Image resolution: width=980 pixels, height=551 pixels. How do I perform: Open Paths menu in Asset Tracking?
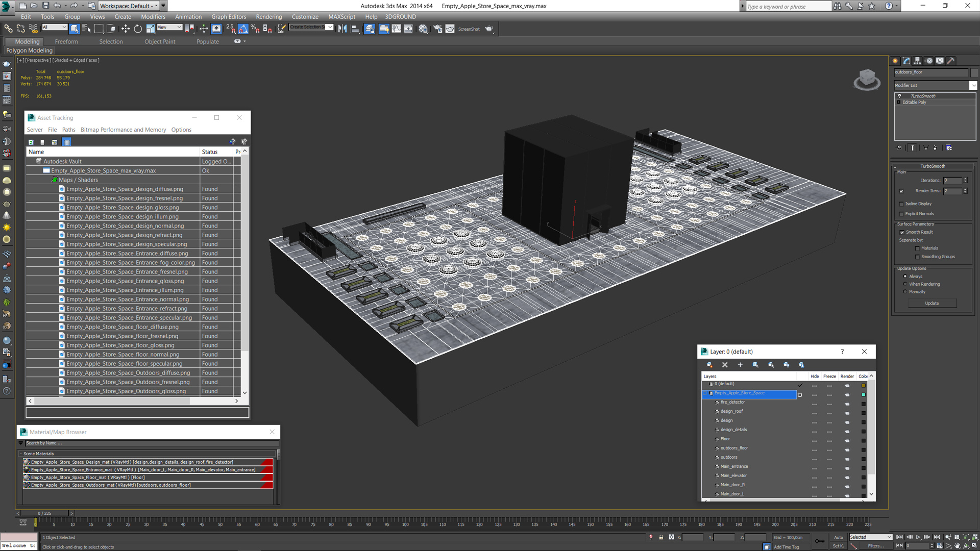point(69,130)
